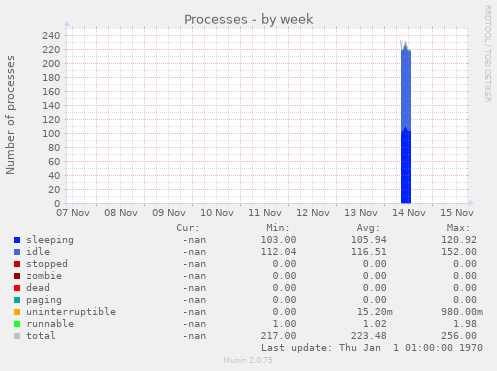
Task: Select the 'runnable' legend label
Action: pyautogui.click(x=50, y=324)
